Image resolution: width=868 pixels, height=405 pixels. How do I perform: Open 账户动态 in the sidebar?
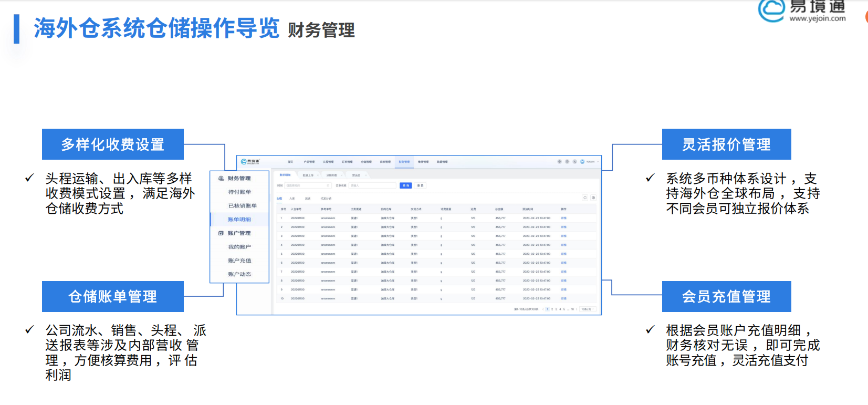[239, 274]
